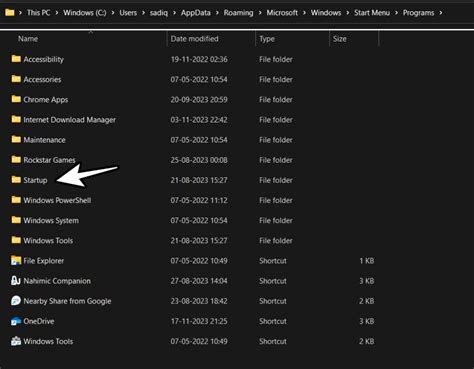Expand the chevron after This PC breadcrumb
Viewport: 474px width, 369px height.
point(57,13)
